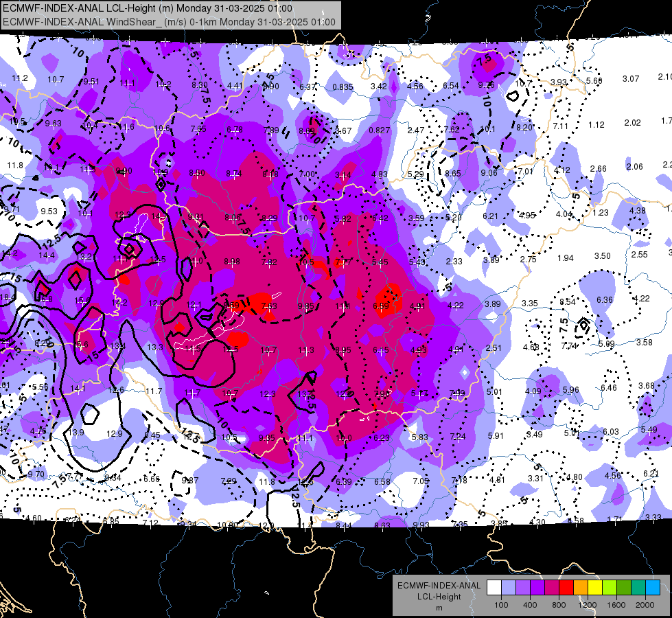Image resolution: width=672 pixels, height=618 pixels.
Task: Click the wind shear value 7.63
Action: pyautogui.click(x=269, y=306)
